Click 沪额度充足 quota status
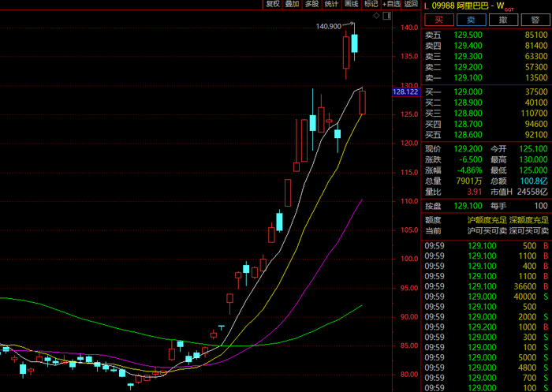Viewport: 552px width, 392px height. coord(487,220)
